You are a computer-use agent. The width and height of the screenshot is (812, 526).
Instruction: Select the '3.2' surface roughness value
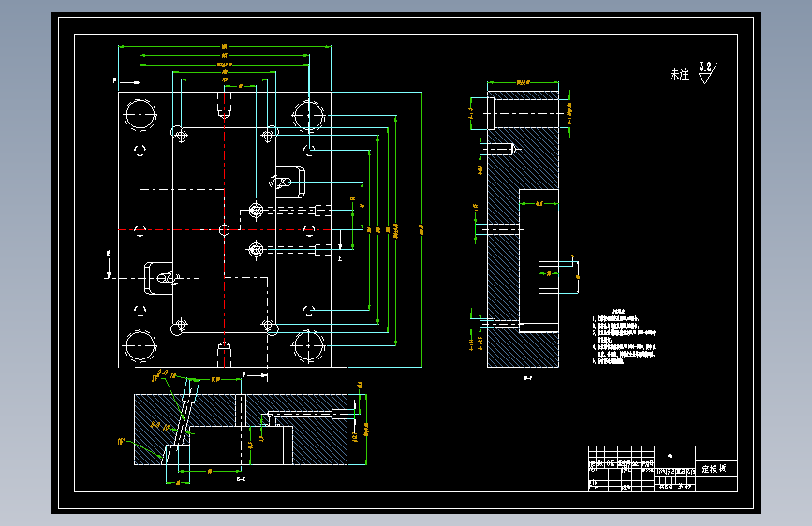coord(705,66)
